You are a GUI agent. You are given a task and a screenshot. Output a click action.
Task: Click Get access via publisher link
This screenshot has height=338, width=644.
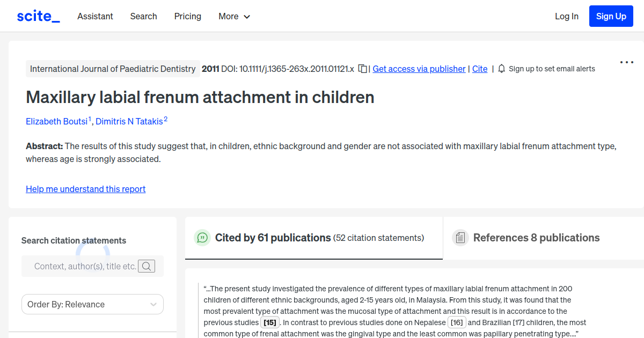pos(419,69)
